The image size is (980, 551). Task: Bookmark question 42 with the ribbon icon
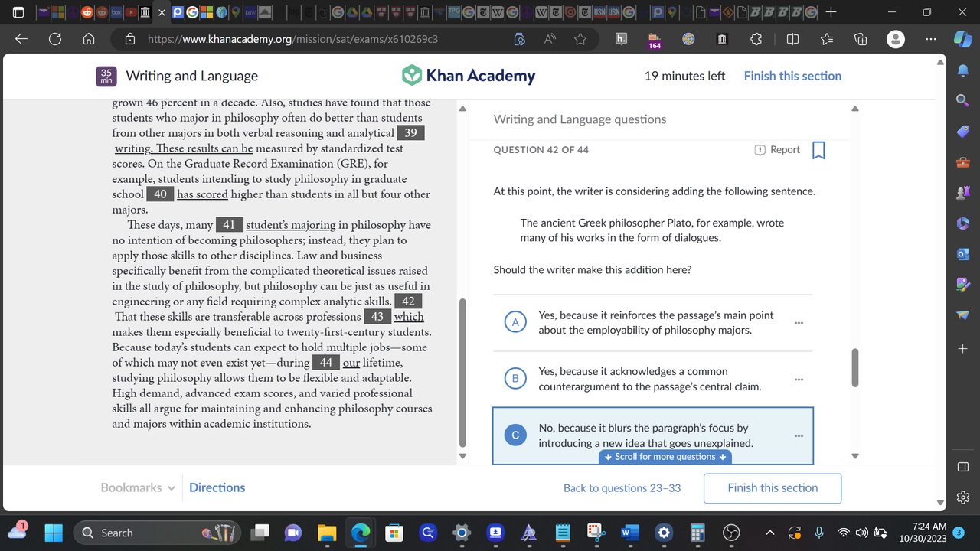pyautogui.click(x=818, y=150)
